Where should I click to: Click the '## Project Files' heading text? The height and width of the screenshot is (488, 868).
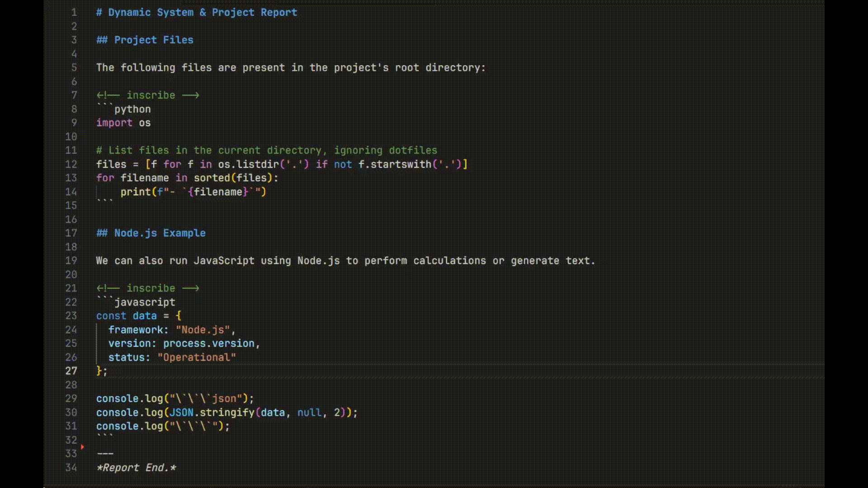(x=145, y=40)
